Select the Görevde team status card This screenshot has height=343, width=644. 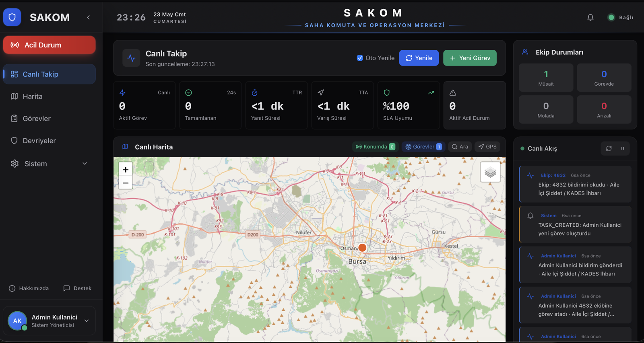point(604,78)
